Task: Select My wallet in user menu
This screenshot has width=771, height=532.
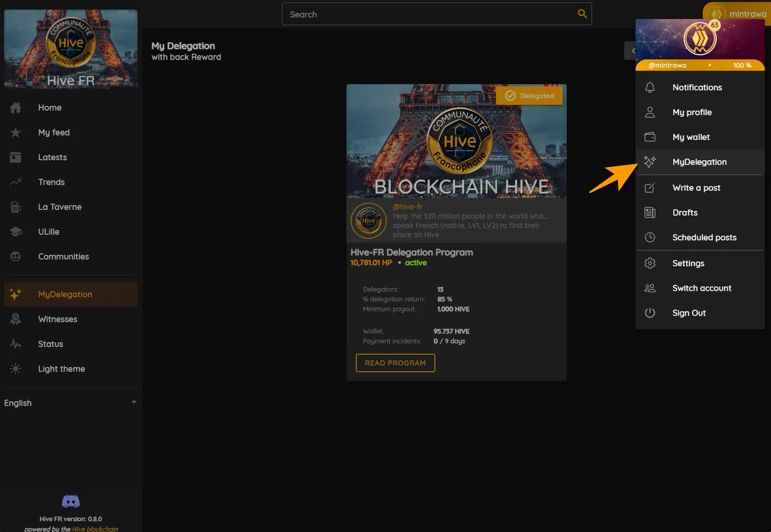Action: coord(700,137)
